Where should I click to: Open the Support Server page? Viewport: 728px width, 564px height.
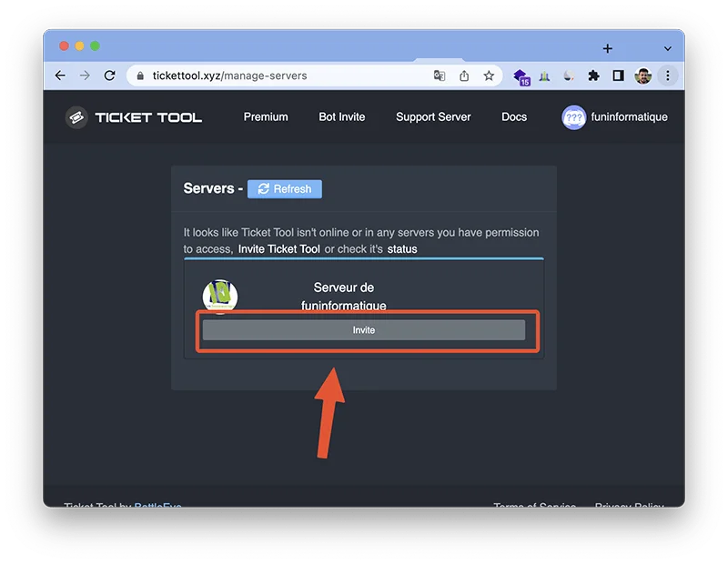coord(433,117)
